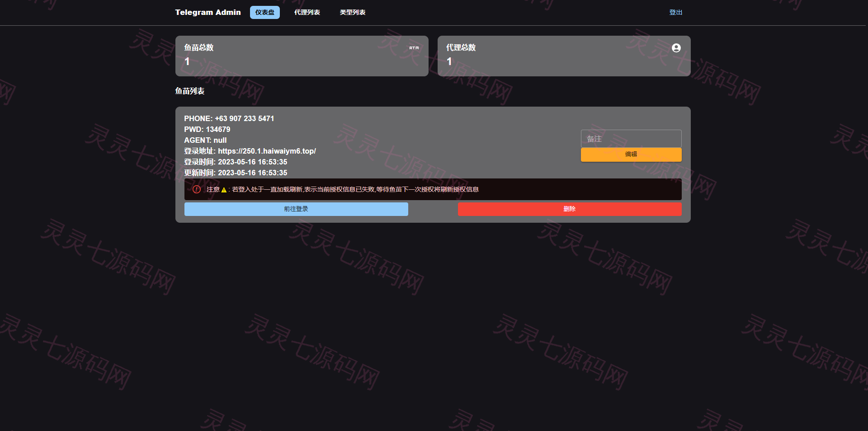The image size is (868, 431).
Task: Click the red alert icon in warning banner
Action: coord(197,189)
